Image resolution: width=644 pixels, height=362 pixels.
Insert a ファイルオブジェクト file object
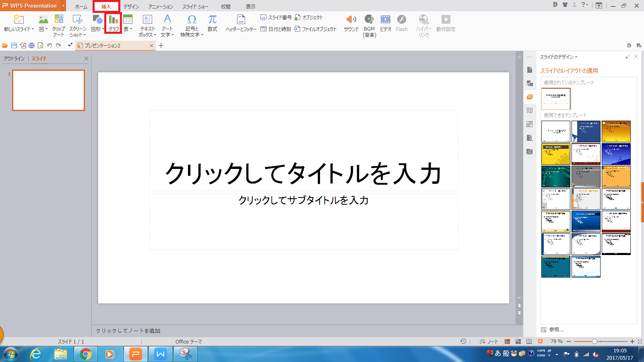pyautogui.click(x=316, y=29)
